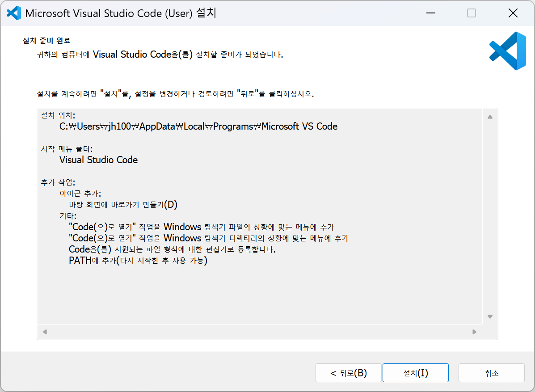Click the scroll up arrow in summary box
Image resolution: width=535 pixels, height=392 pixels.
490,117
